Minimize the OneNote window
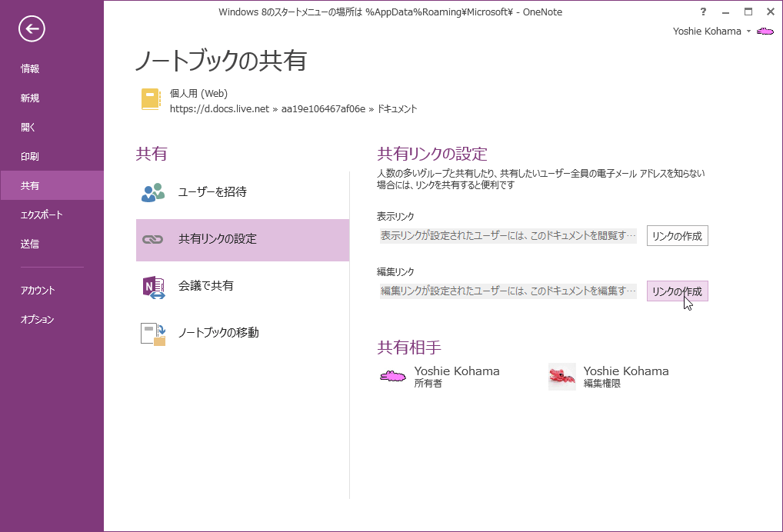 (x=725, y=12)
